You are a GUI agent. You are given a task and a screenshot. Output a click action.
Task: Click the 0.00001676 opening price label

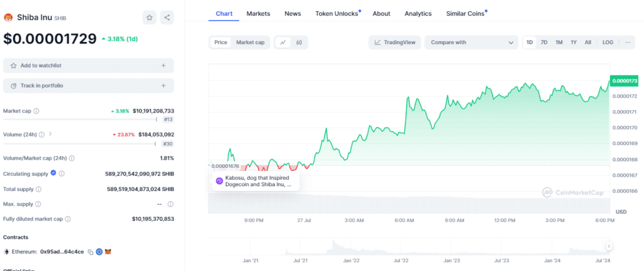point(225,166)
